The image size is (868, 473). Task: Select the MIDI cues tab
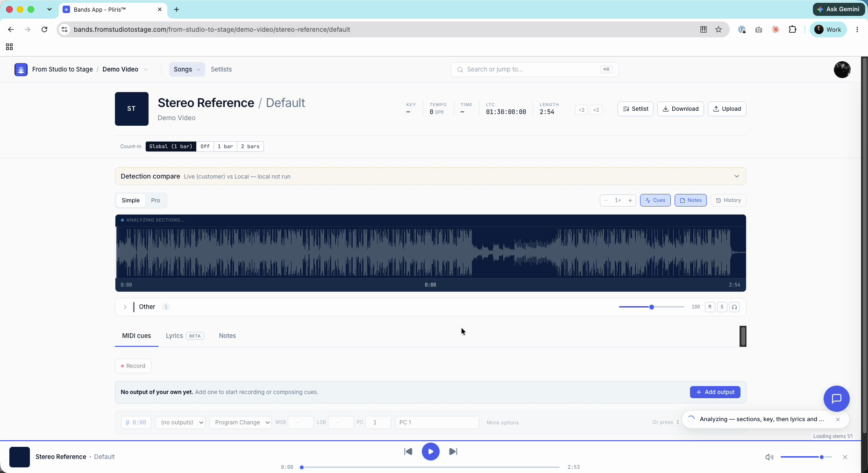136,336
